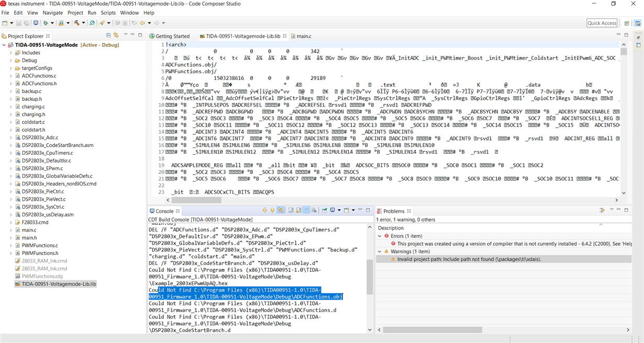
Task: Minimize the Project Explorer panel
Action: coord(133,35)
